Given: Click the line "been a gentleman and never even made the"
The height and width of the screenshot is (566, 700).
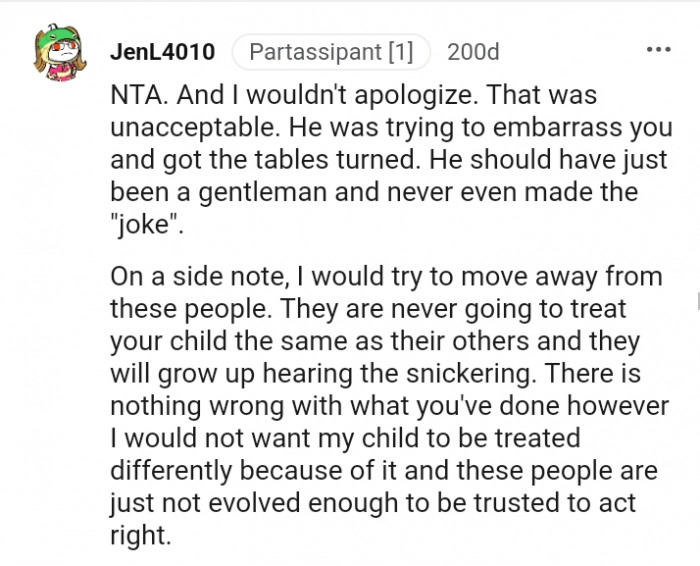Looking at the screenshot, I should 374,189.
